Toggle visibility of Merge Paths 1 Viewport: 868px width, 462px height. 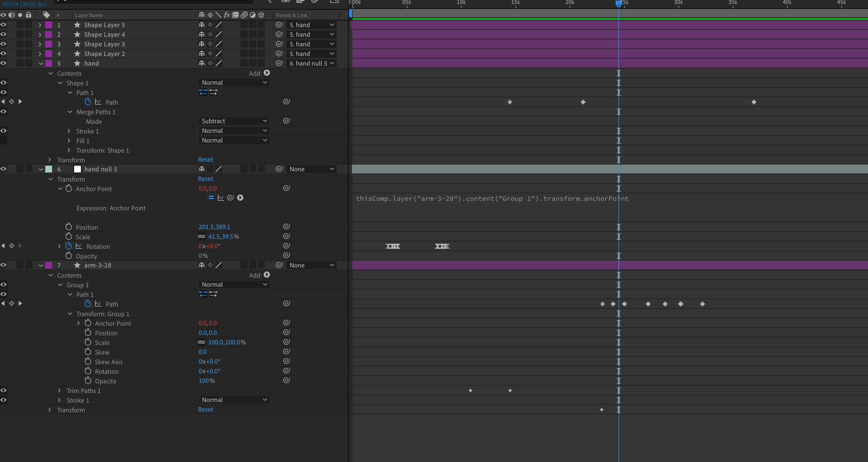[3, 112]
